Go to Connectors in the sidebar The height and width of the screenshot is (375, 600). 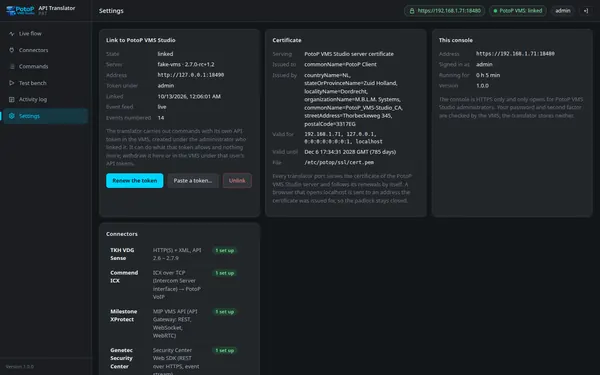point(45,50)
